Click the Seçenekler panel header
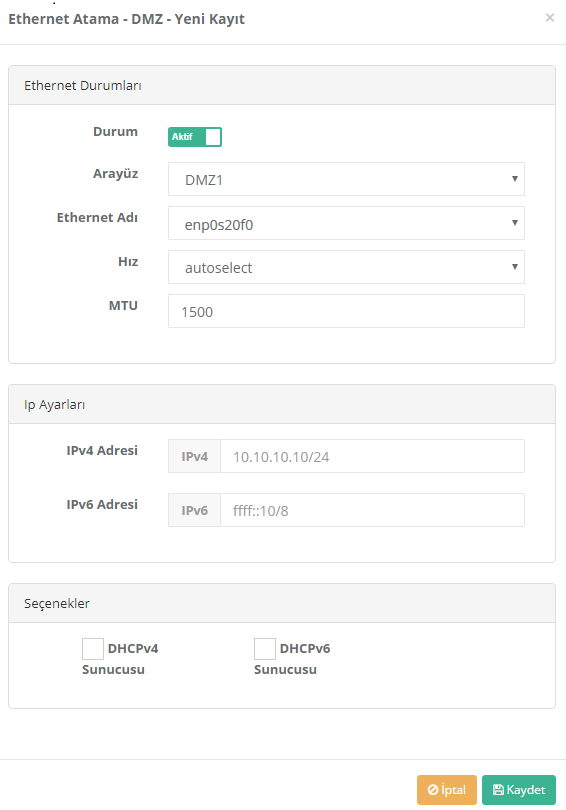The width and height of the screenshot is (566, 810). pyautogui.click(x=282, y=603)
